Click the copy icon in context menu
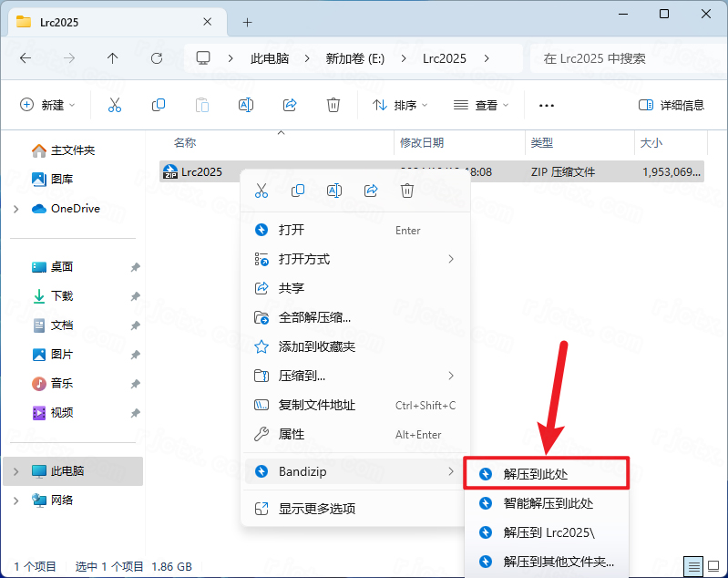 coord(298,191)
